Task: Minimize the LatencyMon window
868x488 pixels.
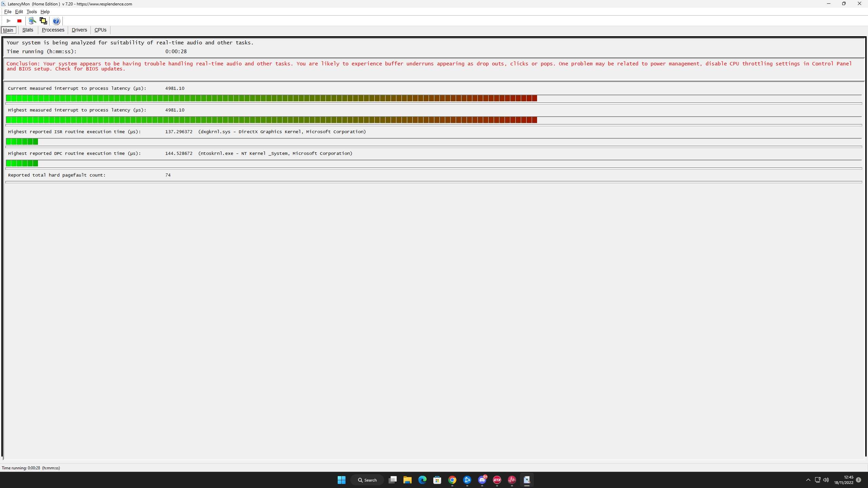Action: coord(829,4)
